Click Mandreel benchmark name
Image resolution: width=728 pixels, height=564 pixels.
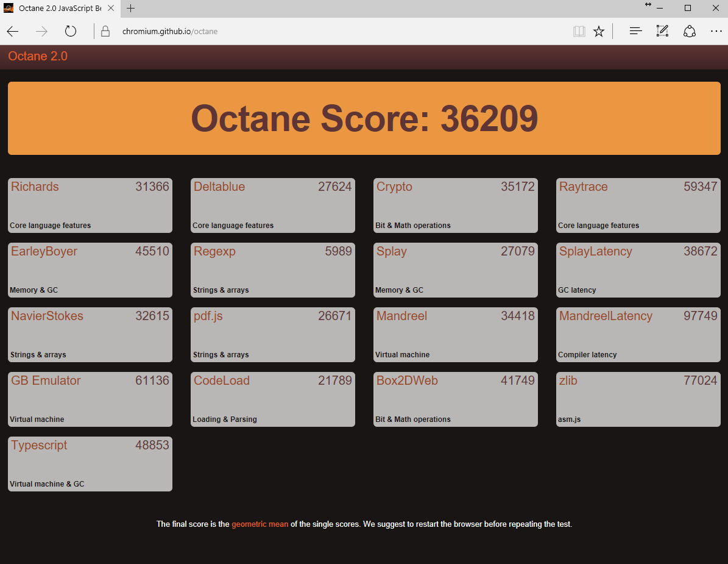coord(401,316)
